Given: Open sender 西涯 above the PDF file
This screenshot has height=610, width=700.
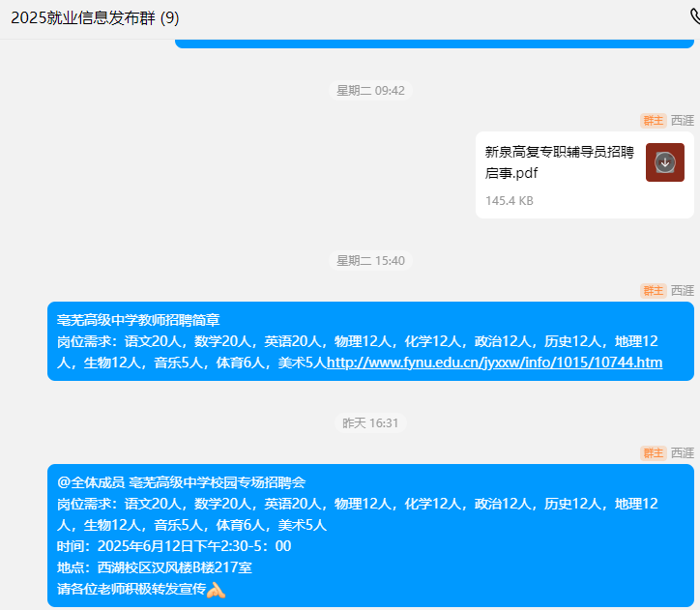Looking at the screenshot, I should (683, 121).
